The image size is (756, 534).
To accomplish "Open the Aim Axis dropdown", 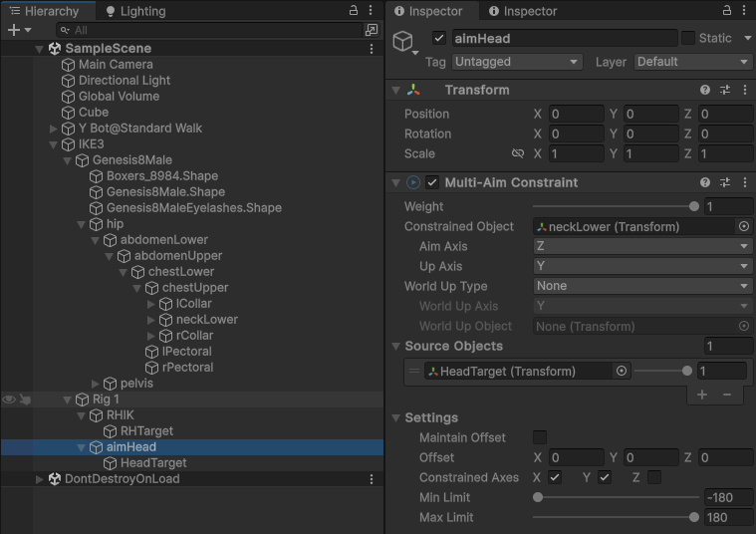I will click(x=642, y=246).
